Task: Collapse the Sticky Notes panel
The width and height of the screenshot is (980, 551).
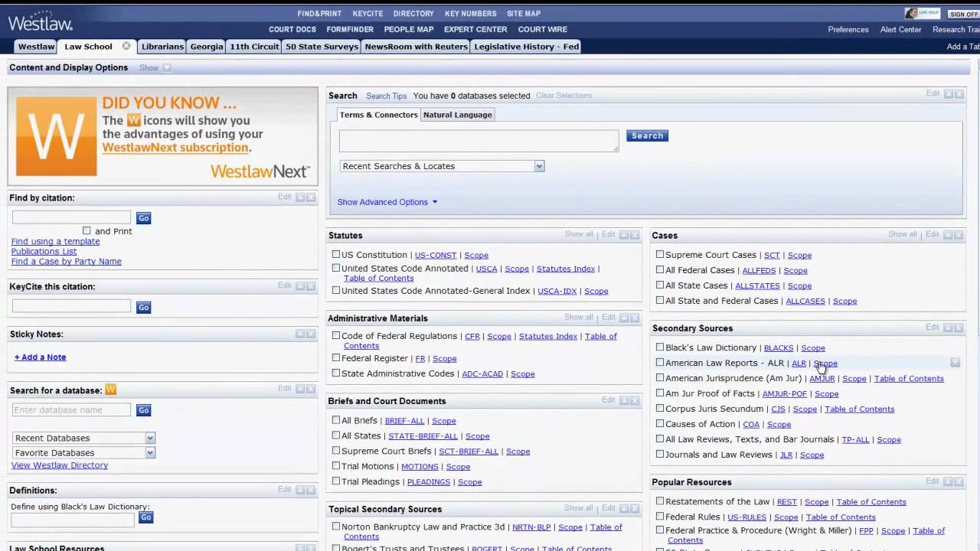Action: pos(300,334)
